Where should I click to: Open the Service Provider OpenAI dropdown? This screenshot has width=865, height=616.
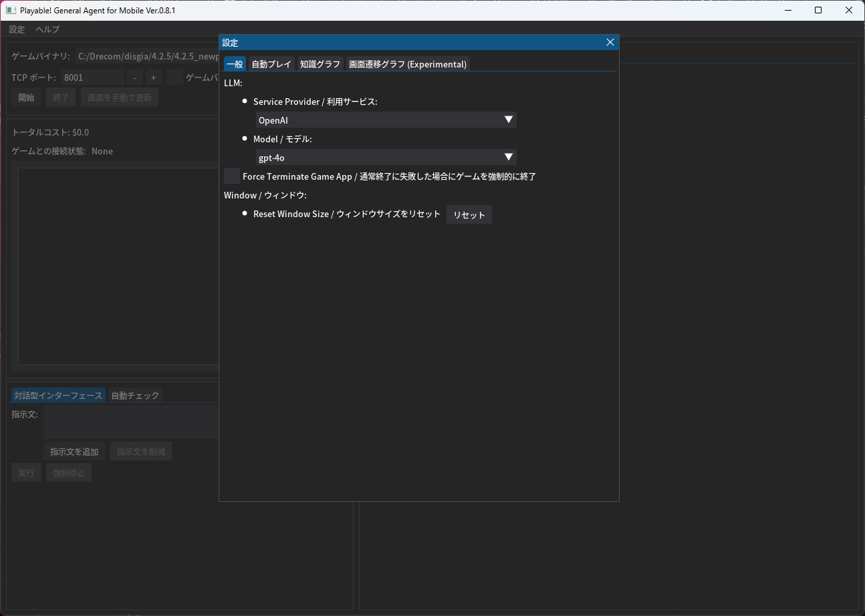coord(386,120)
